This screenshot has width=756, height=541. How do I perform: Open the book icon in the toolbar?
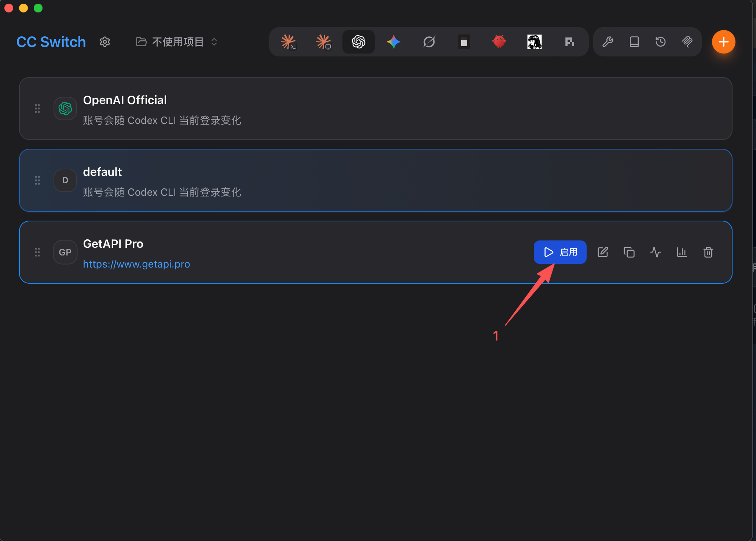pyautogui.click(x=634, y=42)
